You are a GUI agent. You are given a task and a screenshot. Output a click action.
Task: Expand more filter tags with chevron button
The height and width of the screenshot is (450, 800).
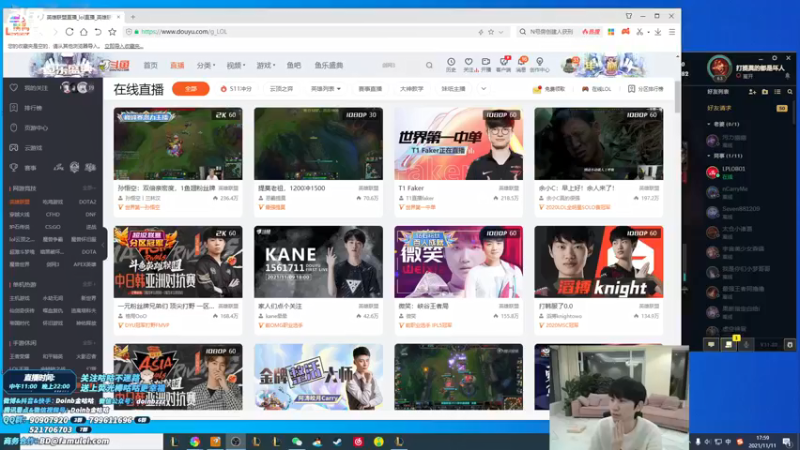pos(483,89)
